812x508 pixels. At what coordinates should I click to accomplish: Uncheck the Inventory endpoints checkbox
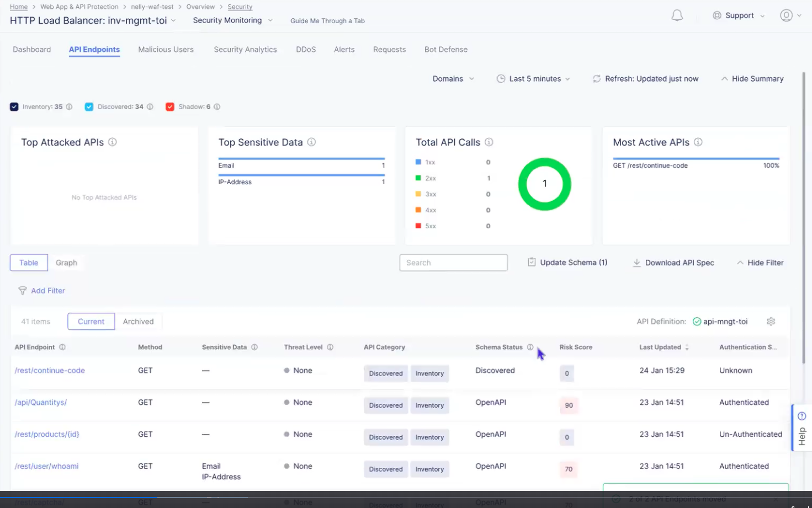tap(14, 106)
